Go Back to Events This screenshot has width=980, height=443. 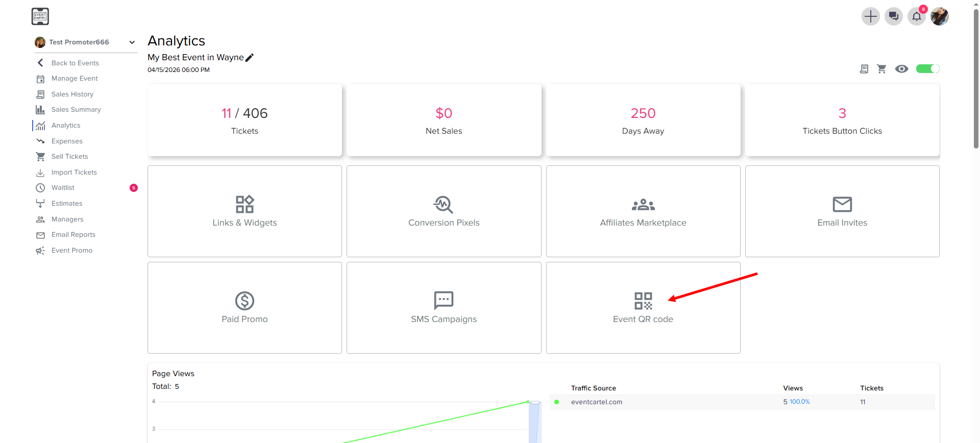click(75, 63)
